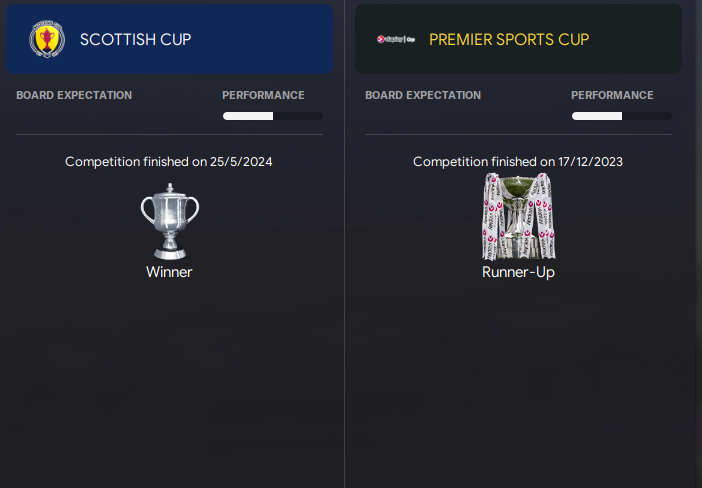Select the silver Scottish Cup trophy image
702x488 pixels.
[169, 220]
